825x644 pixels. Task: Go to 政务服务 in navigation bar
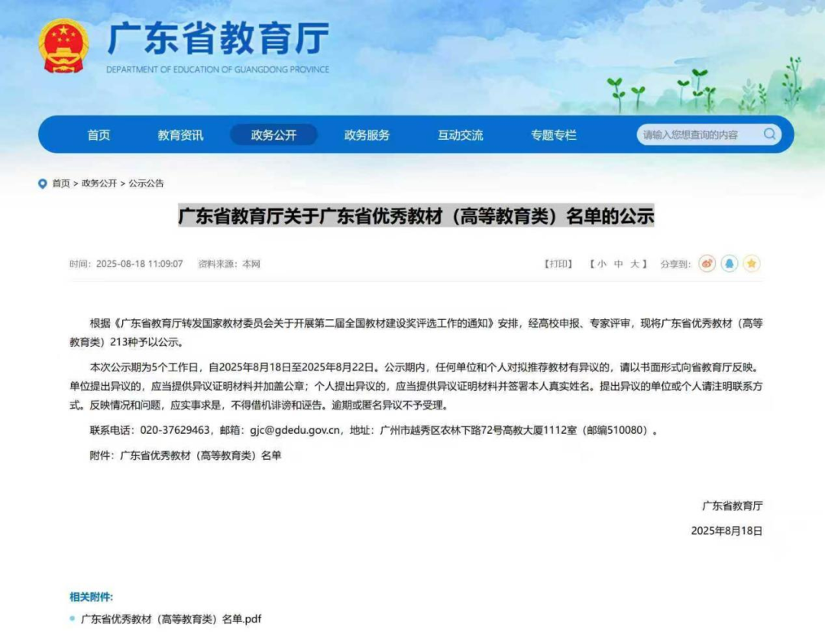[x=367, y=135]
